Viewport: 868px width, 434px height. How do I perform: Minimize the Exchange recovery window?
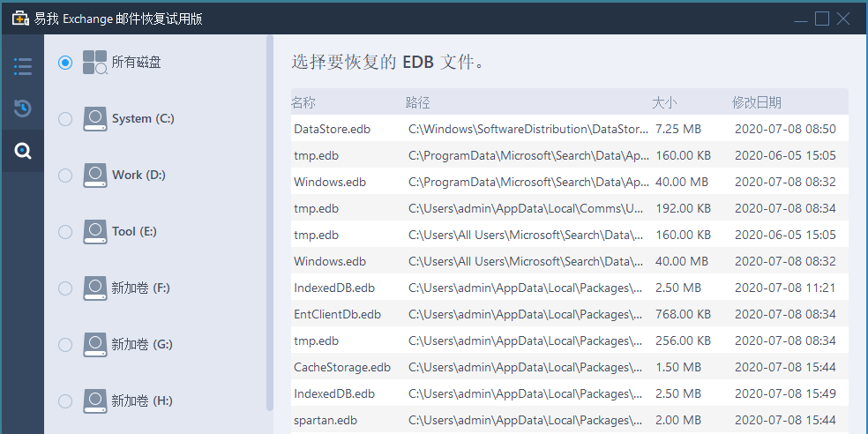point(800,19)
